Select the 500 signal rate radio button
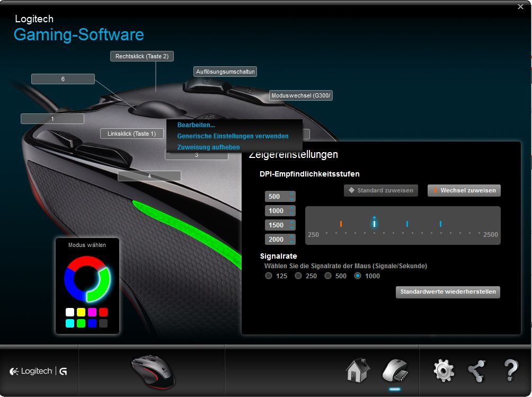The height and width of the screenshot is (397, 532). pyautogui.click(x=328, y=276)
